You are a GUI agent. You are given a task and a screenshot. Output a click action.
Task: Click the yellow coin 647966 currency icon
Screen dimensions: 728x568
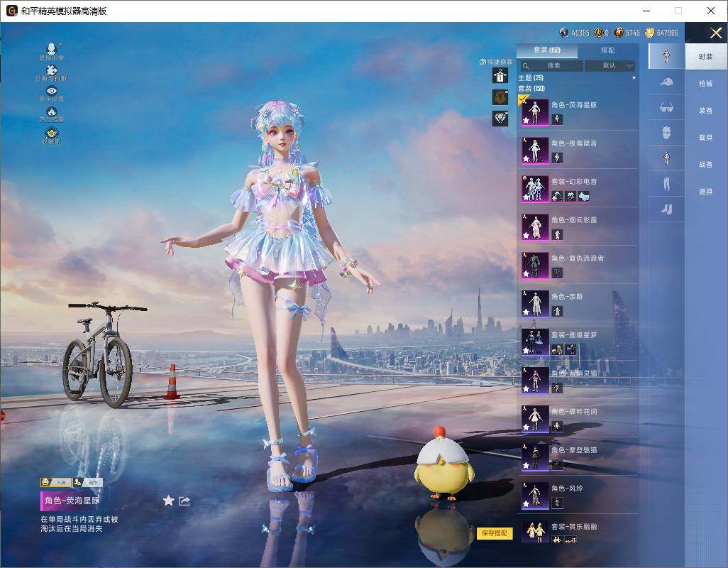[x=649, y=33]
